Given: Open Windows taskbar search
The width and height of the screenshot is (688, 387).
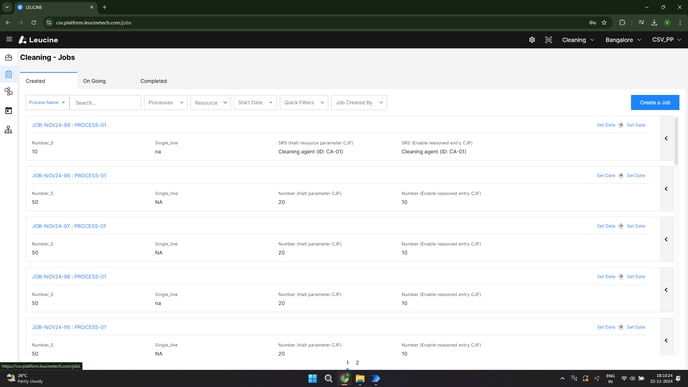Looking at the screenshot, I should [328, 378].
